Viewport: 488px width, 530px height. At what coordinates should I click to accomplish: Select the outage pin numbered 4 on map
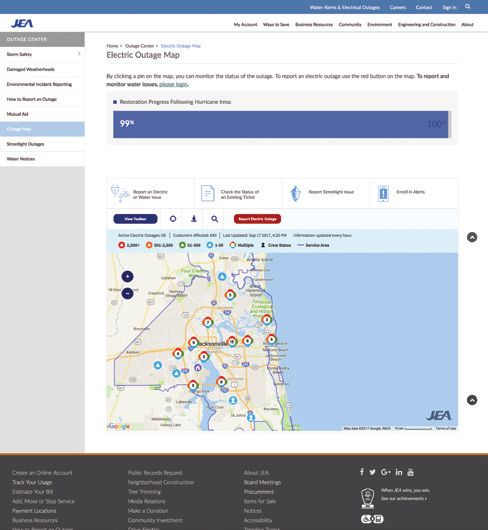click(x=178, y=354)
